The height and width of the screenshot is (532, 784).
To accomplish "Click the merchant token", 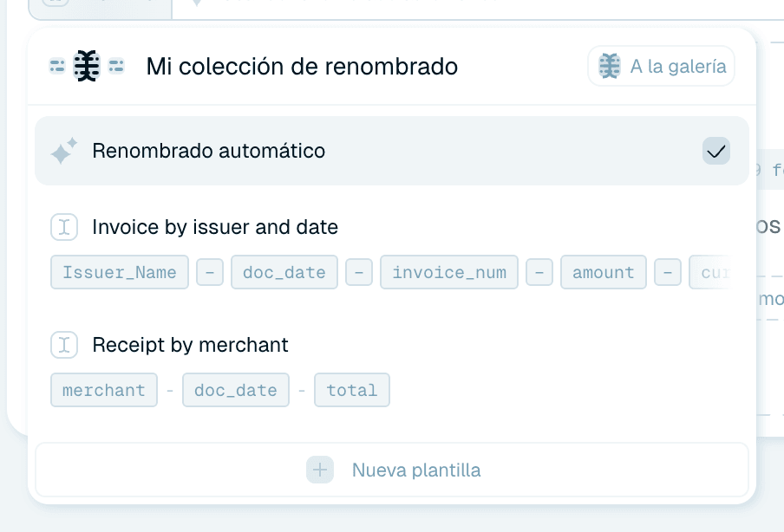I will click(x=104, y=390).
